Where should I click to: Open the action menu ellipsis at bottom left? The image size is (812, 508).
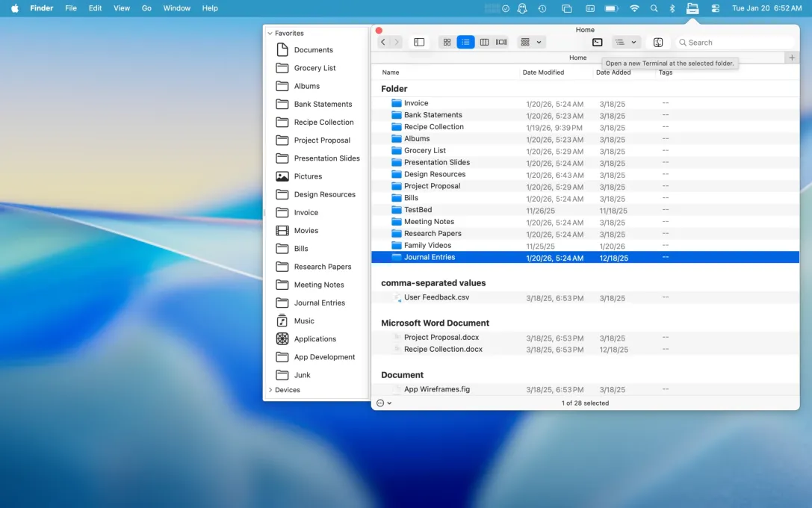click(384, 403)
